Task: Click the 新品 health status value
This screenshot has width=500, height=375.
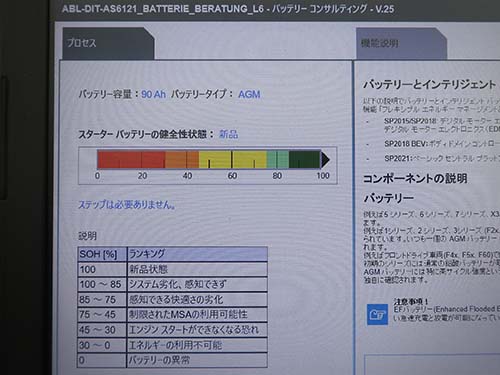Action: (228, 134)
